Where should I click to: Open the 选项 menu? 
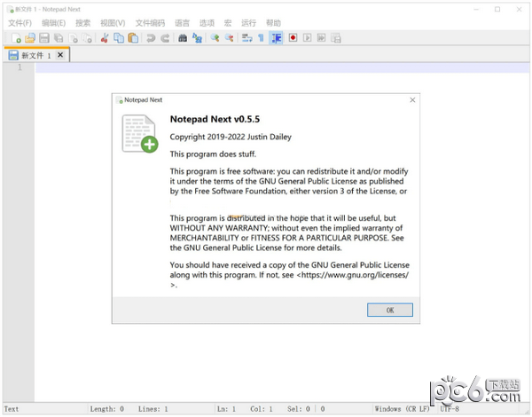[207, 23]
